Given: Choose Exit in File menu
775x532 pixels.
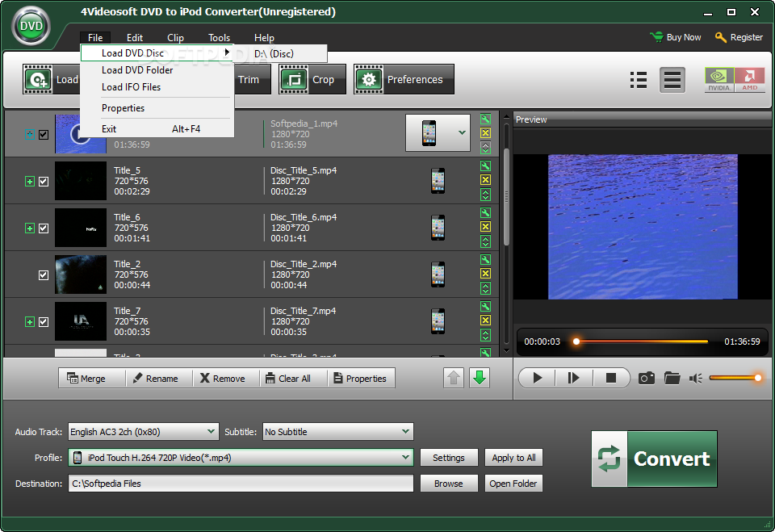Looking at the screenshot, I should point(157,129).
